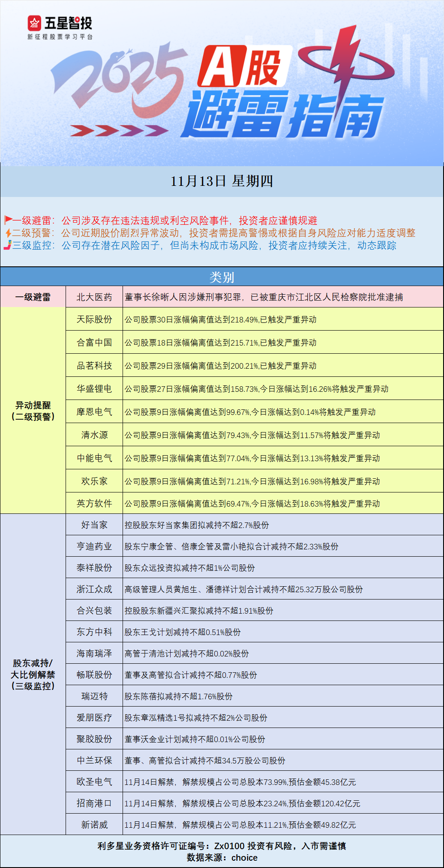Click the 涨幅偏离值达到218.49% description
Viewport: 444px width, 868px height.
(220, 319)
